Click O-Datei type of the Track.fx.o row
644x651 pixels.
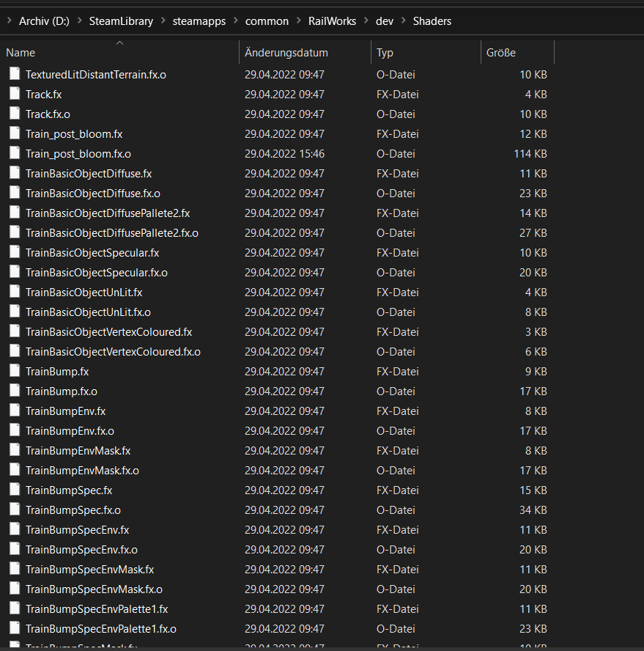[396, 114]
